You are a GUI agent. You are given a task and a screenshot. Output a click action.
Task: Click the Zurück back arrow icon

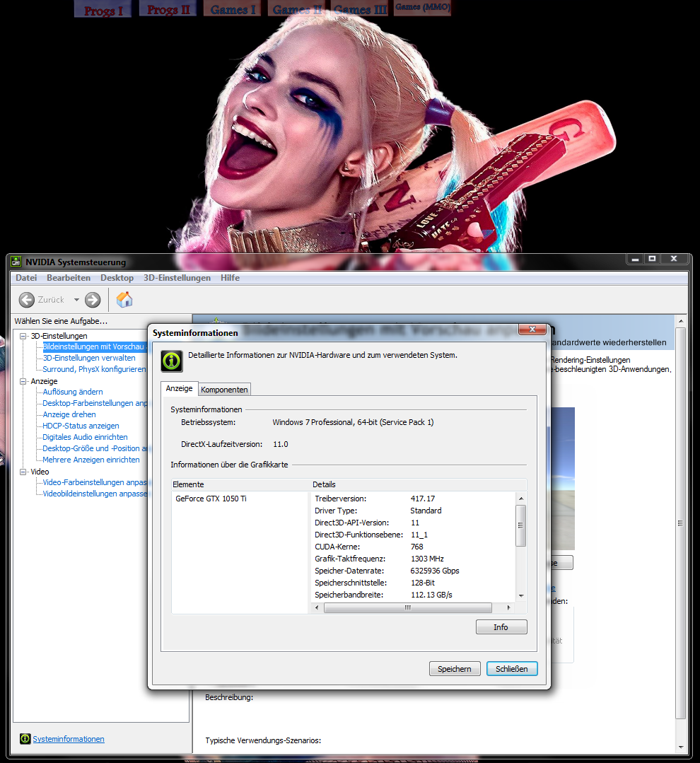click(26, 300)
